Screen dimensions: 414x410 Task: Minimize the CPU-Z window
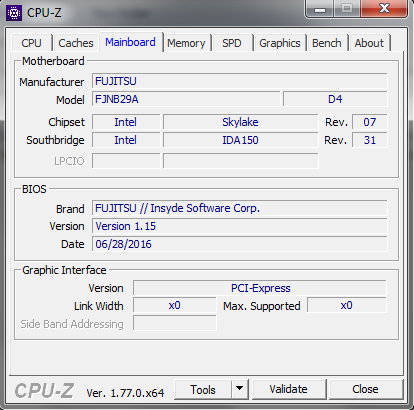point(320,9)
